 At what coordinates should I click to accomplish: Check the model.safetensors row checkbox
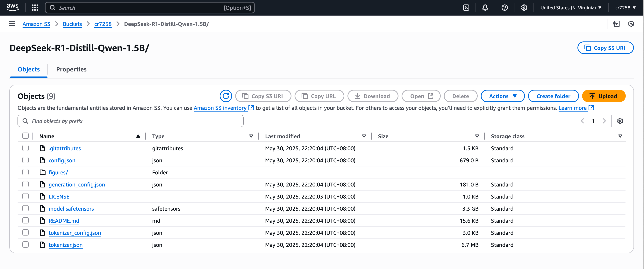click(25, 208)
